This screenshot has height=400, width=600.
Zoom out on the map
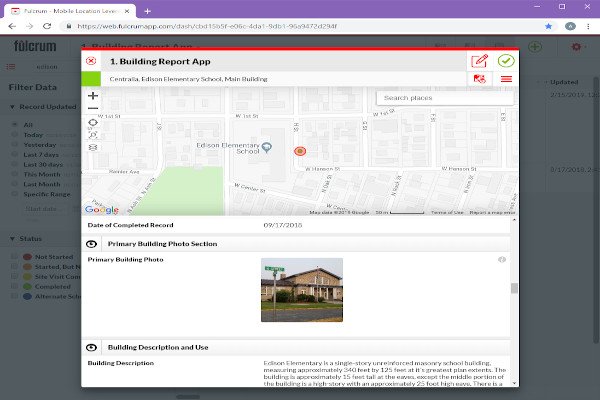[93, 108]
